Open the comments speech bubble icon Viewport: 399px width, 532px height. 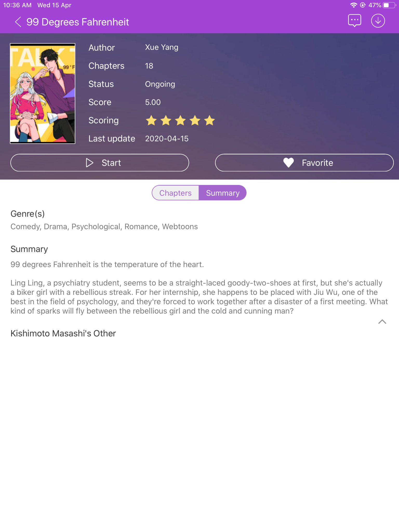(x=355, y=21)
